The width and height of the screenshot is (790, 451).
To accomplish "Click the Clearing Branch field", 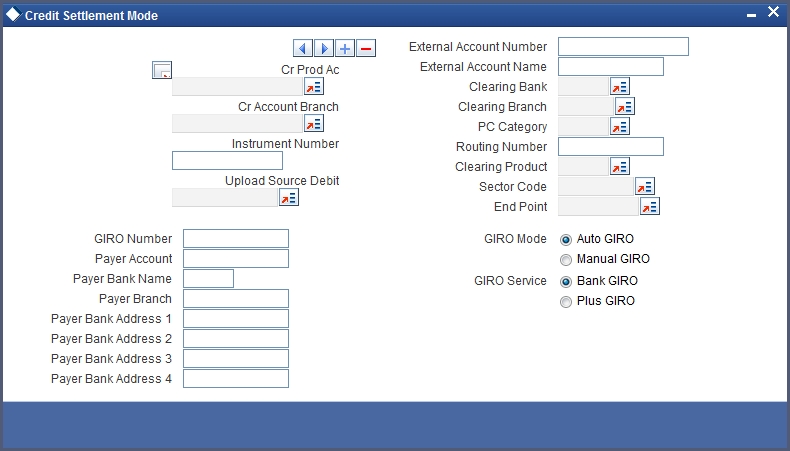I will 586,107.
